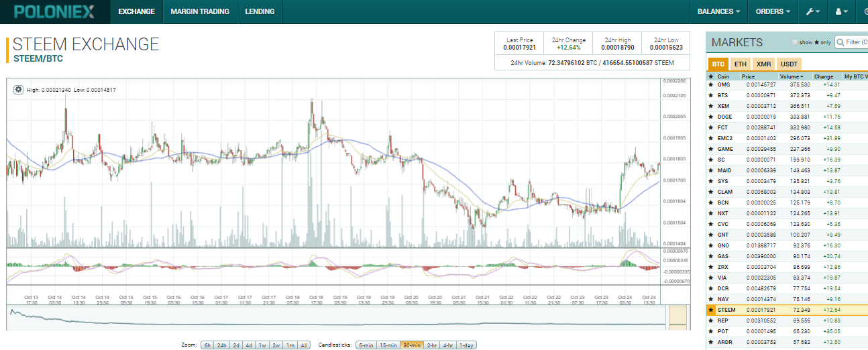Click the star next to DOGE

tap(710, 117)
